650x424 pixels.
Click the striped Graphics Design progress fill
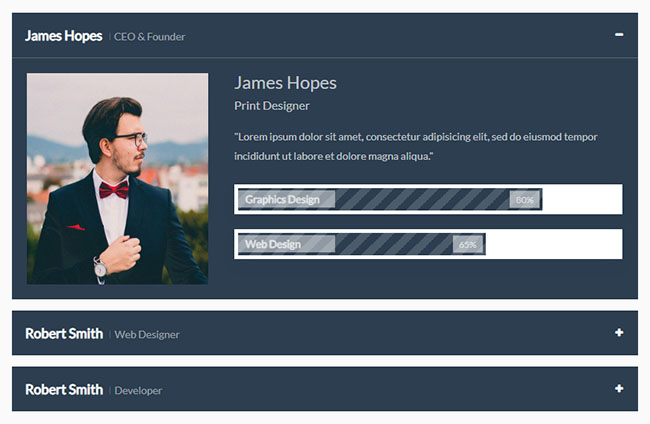(420, 199)
